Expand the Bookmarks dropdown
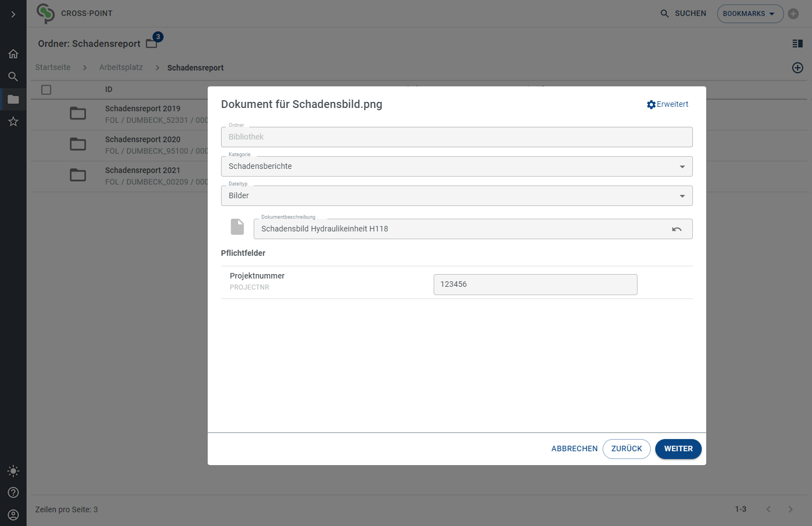Image resolution: width=812 pixels, height=526 pixels. (749, 14)
